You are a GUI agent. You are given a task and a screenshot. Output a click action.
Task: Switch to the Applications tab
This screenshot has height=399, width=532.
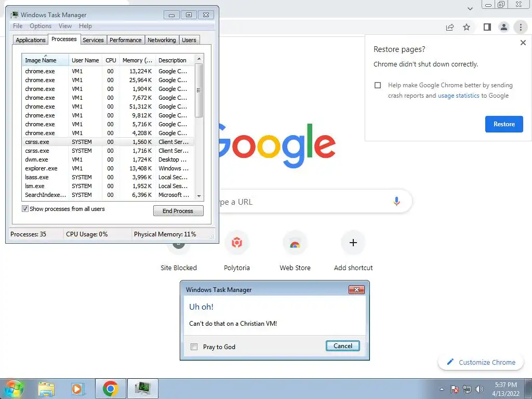(31, 40)
